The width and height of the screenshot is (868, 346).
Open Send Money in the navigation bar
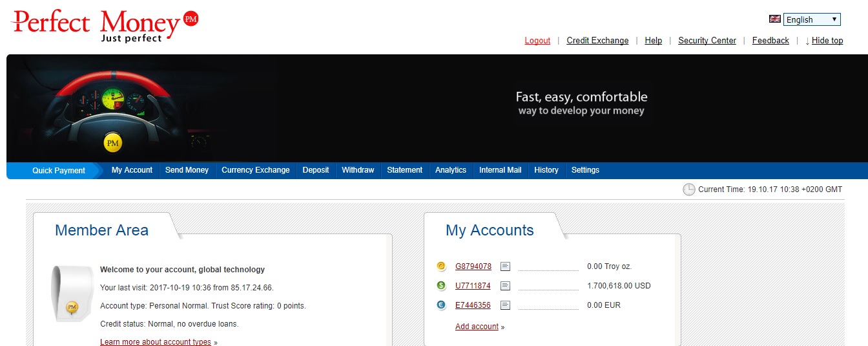click(x=187, y=170)
